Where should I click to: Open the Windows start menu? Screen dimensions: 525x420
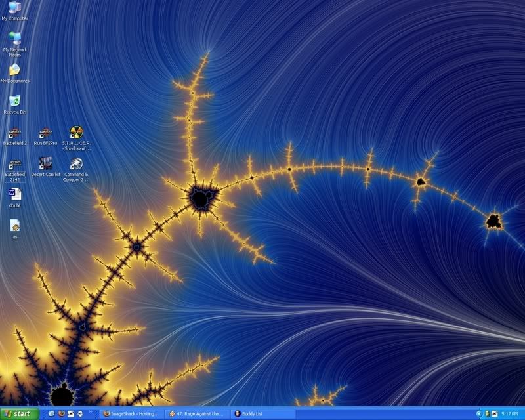[x=20, y=414]
